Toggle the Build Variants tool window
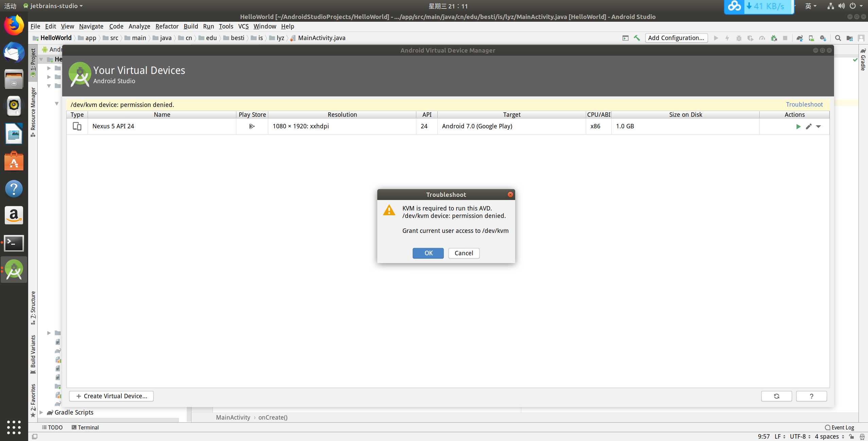 tap(33, 354)
